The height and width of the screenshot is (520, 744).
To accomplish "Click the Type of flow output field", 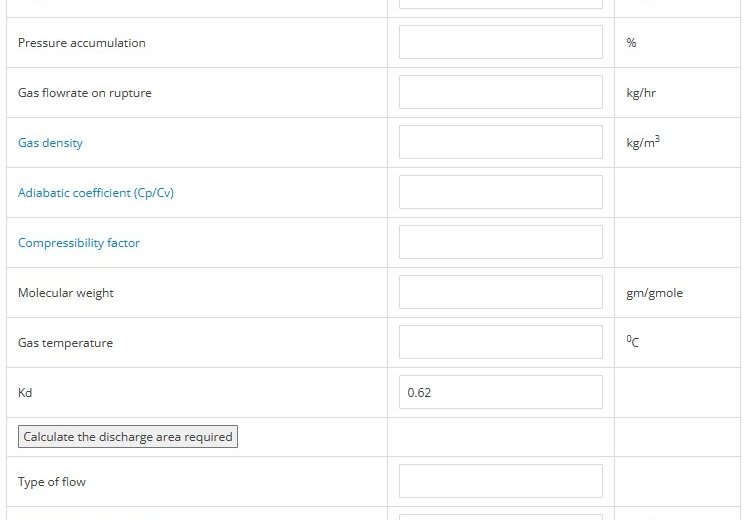I will coord(501,481).
